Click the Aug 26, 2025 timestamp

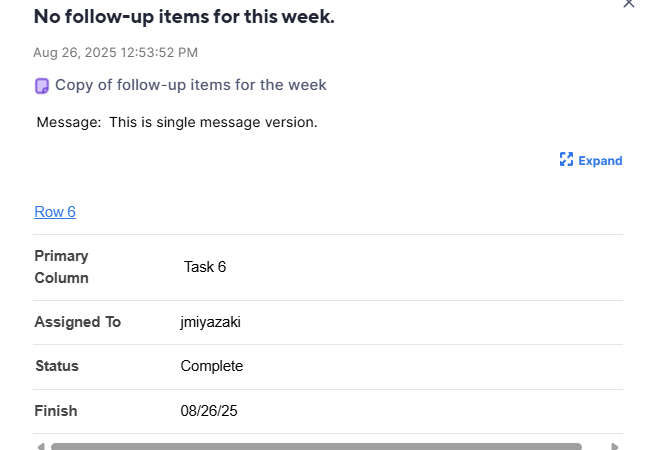click(115, 52)
